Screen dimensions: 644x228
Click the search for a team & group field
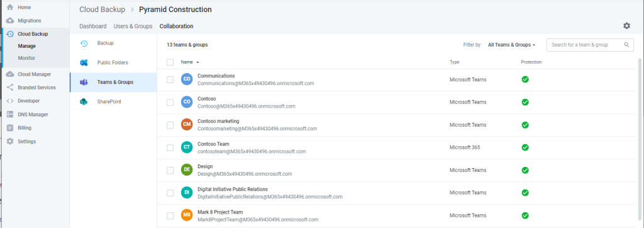pos(590,45)
